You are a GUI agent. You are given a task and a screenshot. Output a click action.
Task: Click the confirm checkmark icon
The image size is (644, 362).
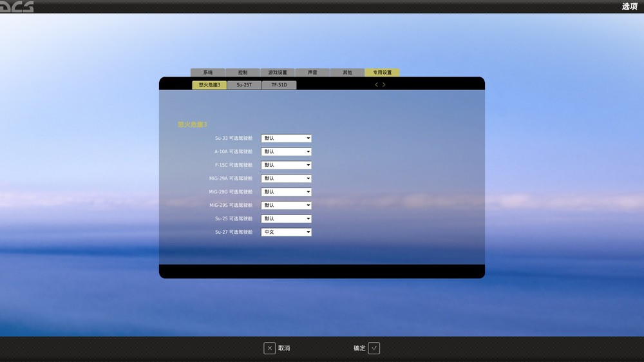point(374,348)
